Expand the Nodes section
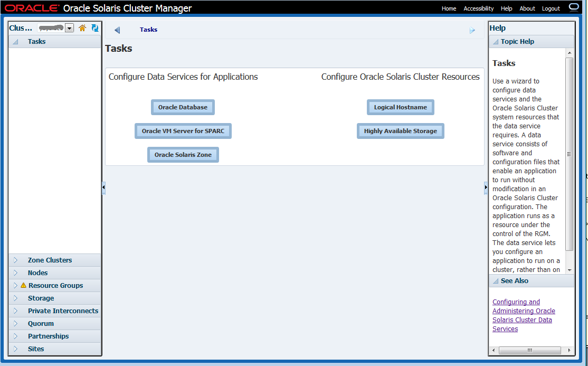This screenshot has width=588, height=366. 15,273
